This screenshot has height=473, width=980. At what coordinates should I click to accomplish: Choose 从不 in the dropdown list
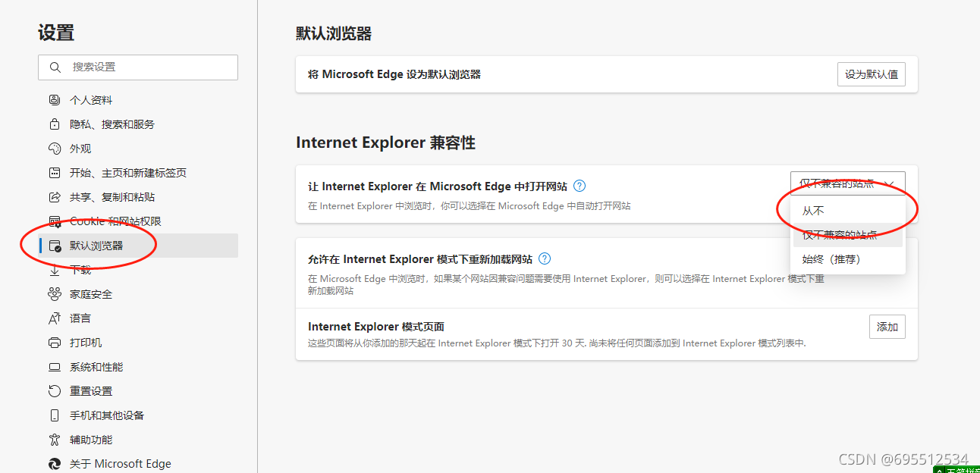pos(848,211)
